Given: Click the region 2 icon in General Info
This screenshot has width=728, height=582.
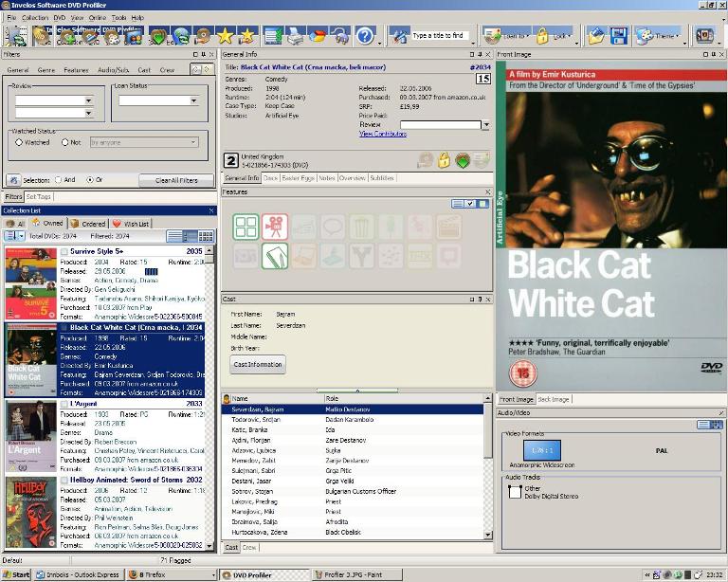Looking at the screenshot, I should pos(231,160).
